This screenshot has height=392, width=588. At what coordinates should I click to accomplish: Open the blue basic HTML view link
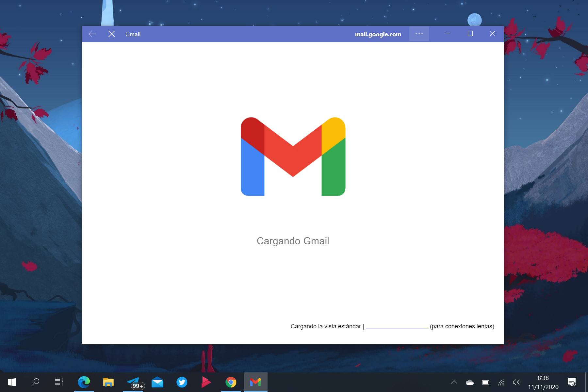(x=397, y=326)
